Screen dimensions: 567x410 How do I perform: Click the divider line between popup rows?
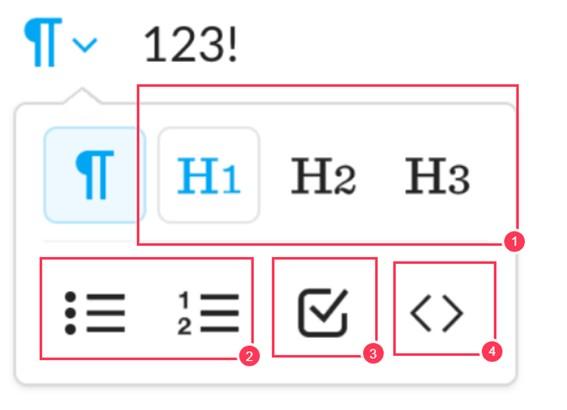pos(90,241)
